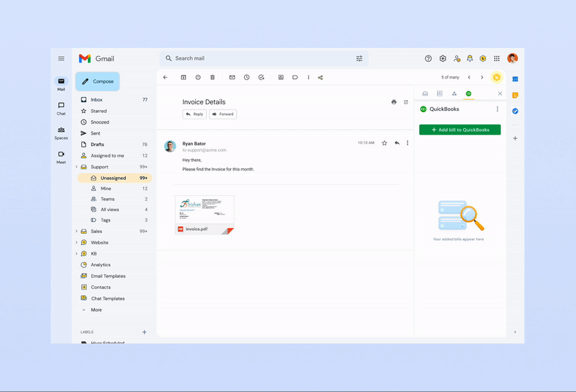Select the Unassigned view
This screenshot has height=392, width=576.
pyautogui.click(x=114, y=178)
